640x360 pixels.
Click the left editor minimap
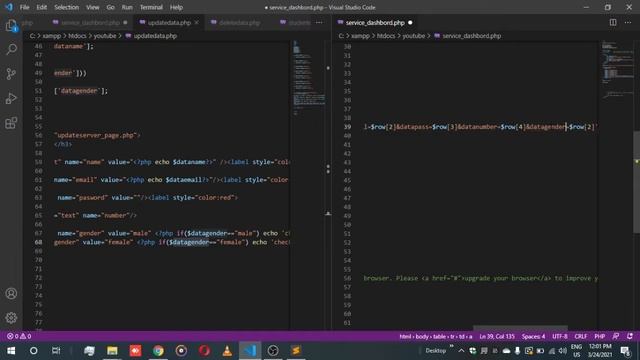click(x=309, y=78)
